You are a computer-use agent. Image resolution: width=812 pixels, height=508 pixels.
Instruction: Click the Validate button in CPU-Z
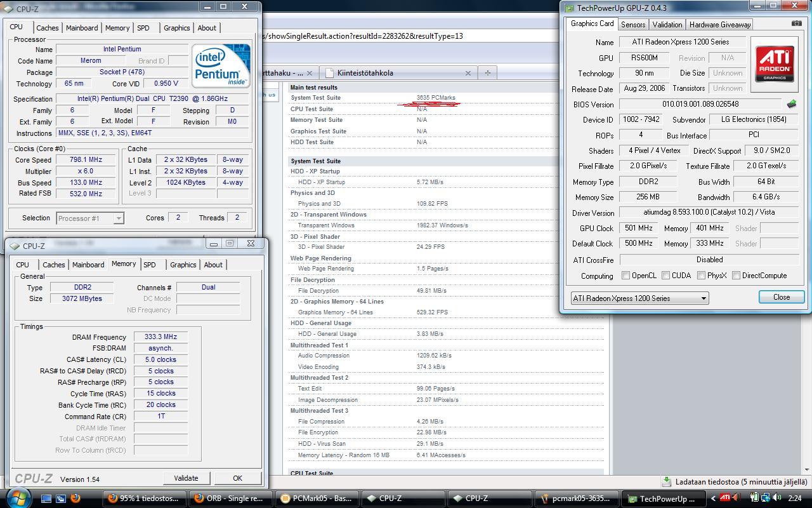coord(186,478)
